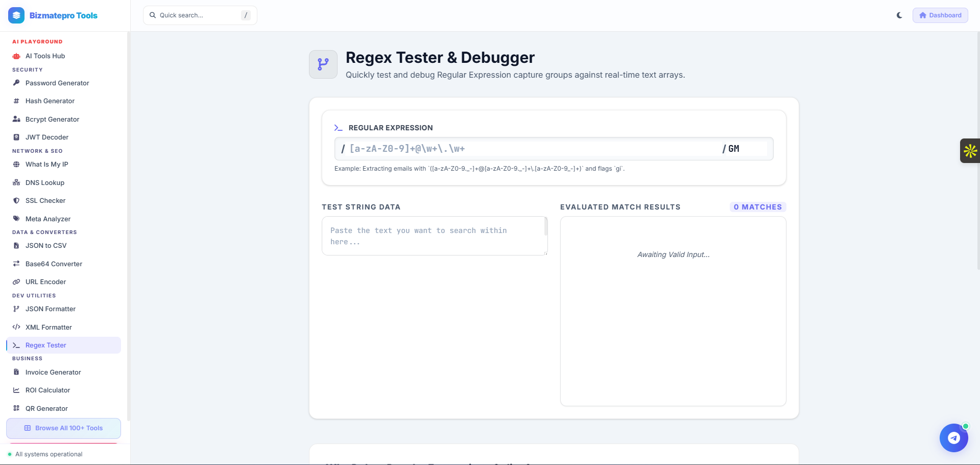The image size is (980, 465).
Task: Open the DNS Lookup tool
Action: pos(63,182)
